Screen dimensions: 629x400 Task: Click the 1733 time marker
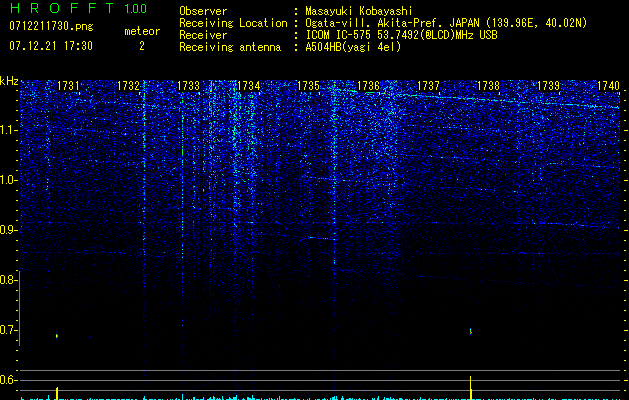(189, 86)
